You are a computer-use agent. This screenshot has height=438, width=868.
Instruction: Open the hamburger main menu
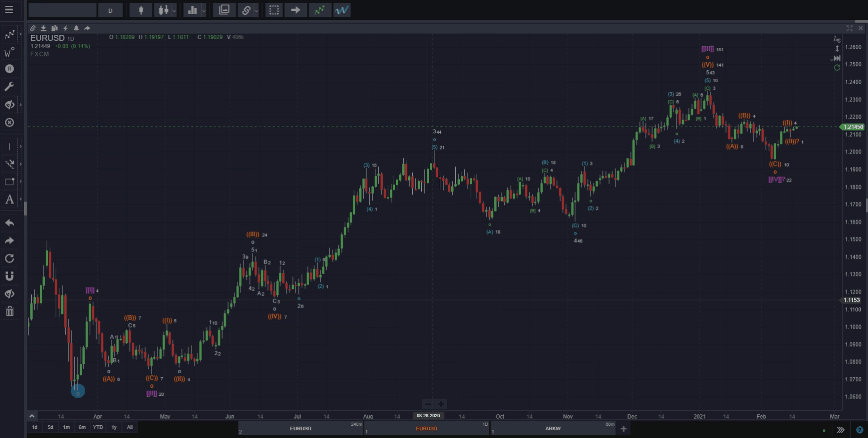[9, 10]
